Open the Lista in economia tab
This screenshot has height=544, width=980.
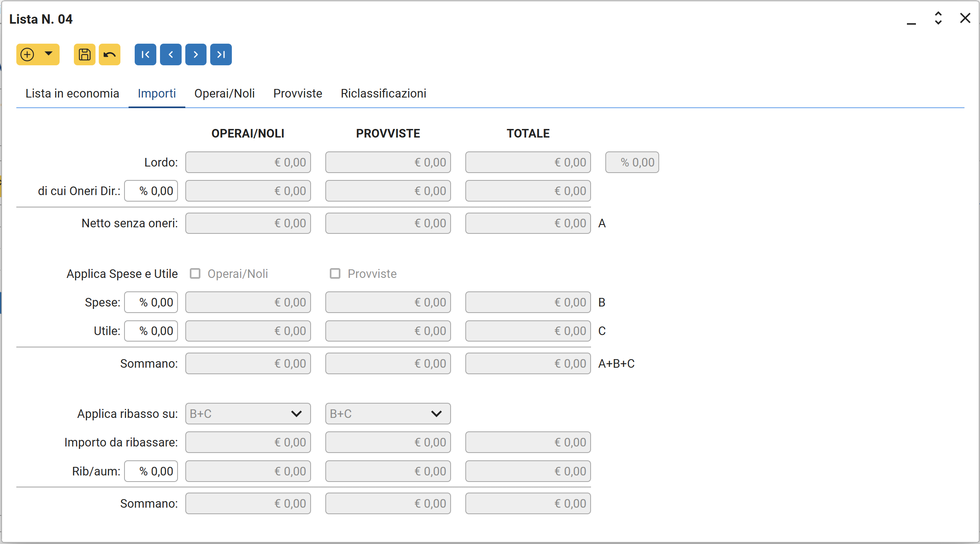click(x=72, y=93)
